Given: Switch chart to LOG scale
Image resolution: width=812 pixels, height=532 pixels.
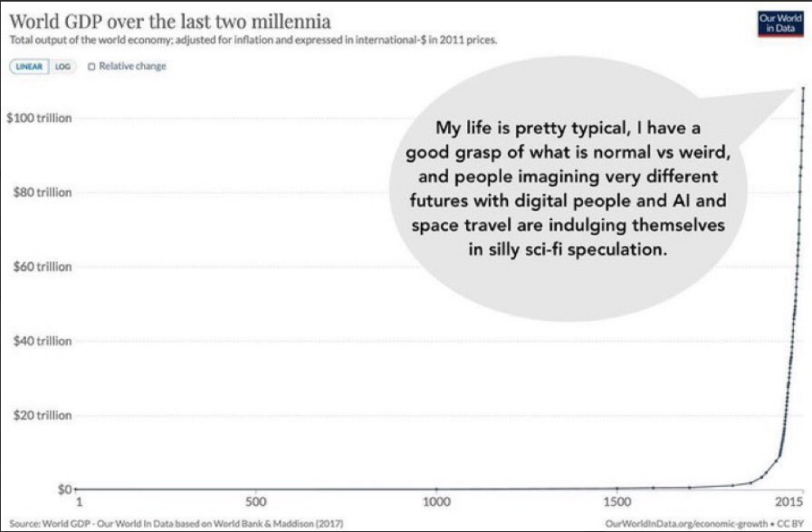Looking at the screenshot, I should 63,66.
